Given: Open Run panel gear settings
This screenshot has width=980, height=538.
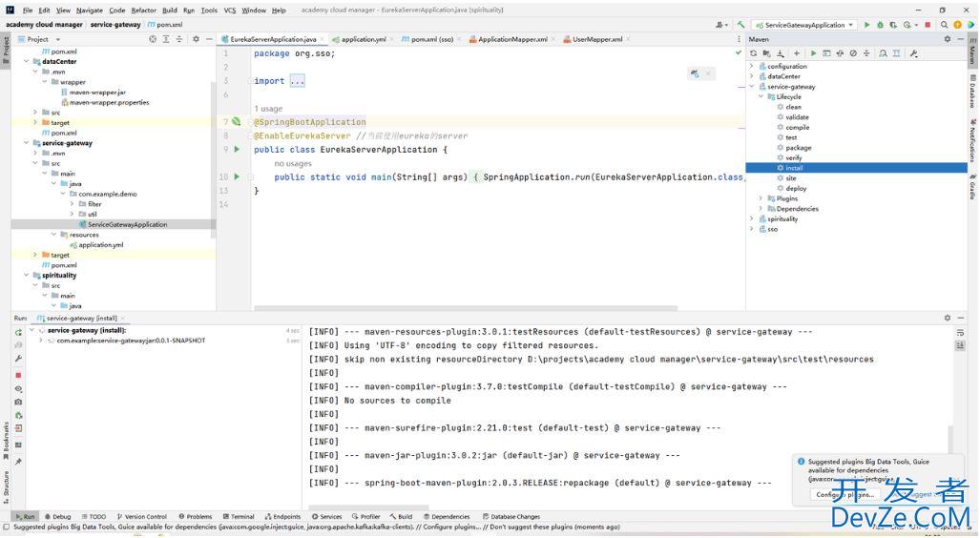Looking at the screenshot, I should point(948,318).
